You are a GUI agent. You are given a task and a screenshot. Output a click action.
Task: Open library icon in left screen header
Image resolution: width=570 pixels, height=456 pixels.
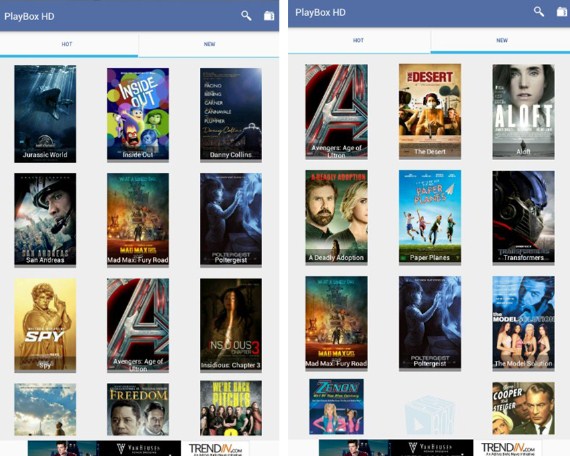tap(269, 16)
